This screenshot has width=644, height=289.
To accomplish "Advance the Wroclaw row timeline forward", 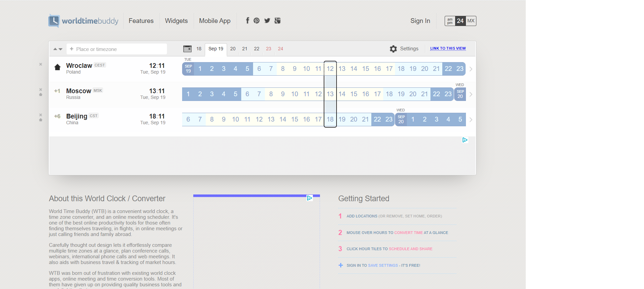I will point(471,69).
